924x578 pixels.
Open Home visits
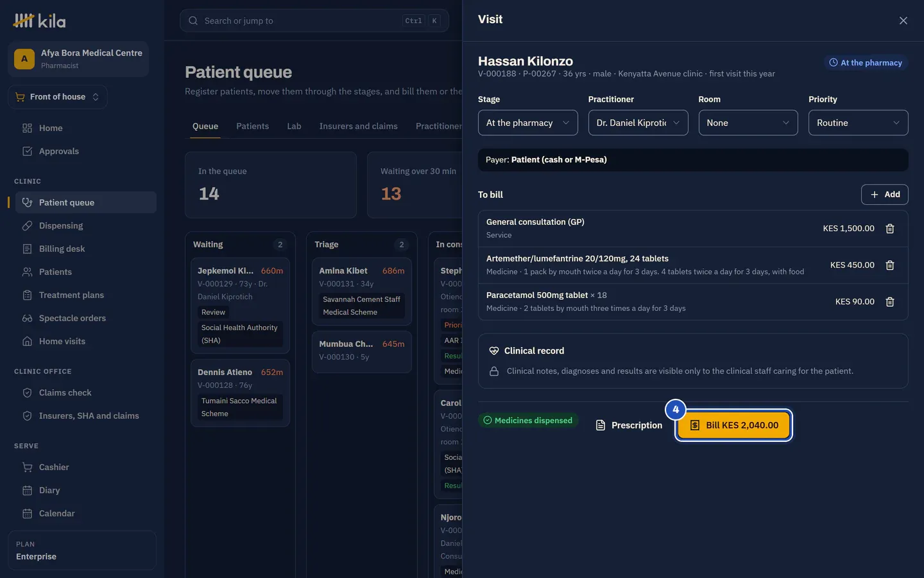click(85, 341)
